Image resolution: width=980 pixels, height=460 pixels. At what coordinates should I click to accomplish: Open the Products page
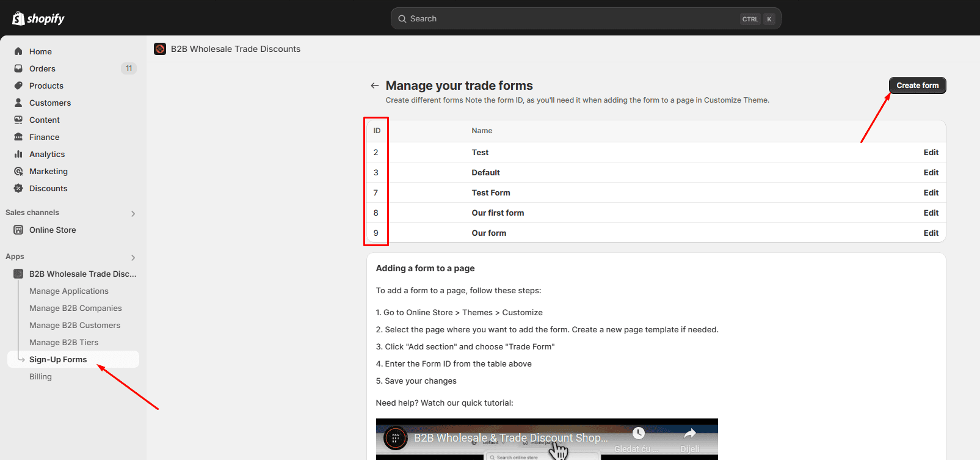pos(46,86)
